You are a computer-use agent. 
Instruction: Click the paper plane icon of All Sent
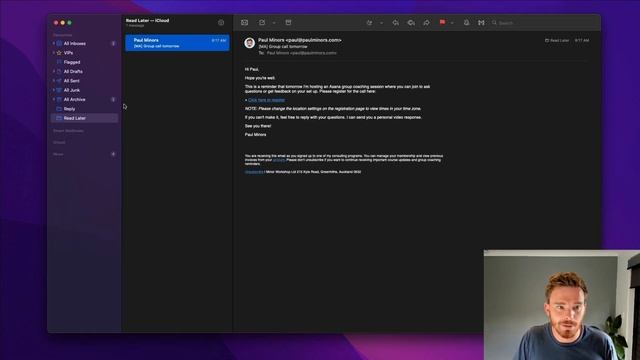(x=59, y=81)
